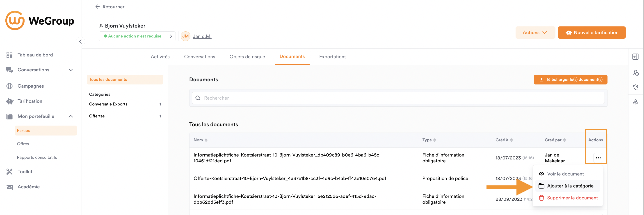
Task: Open Tableau de bord dashboard icon
Action: pos(9,55)
